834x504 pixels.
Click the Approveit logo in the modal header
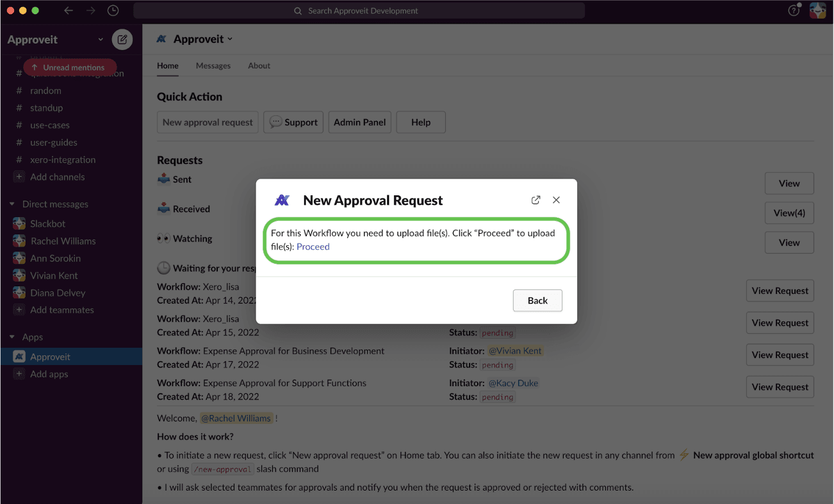[x=282, y=200]
